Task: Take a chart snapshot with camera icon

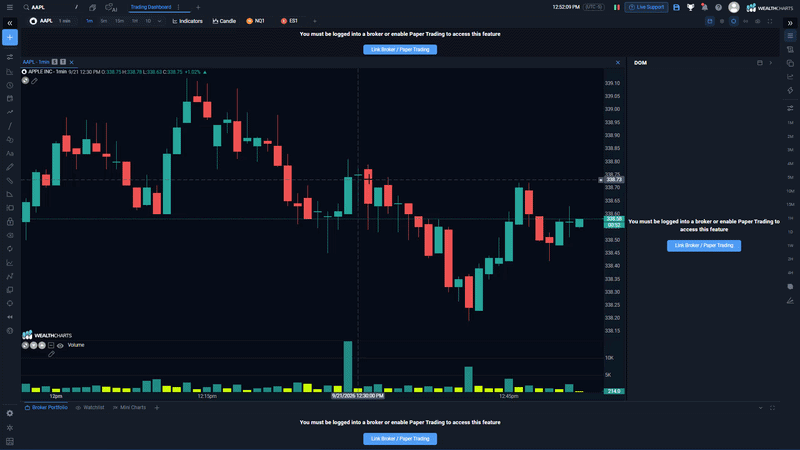Action: click(758, 21)
